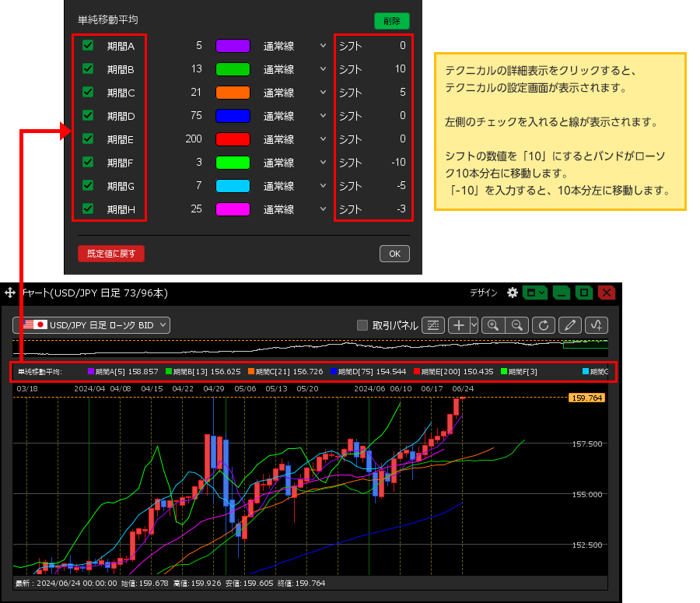Click cyan color swatch for 期間G
Image resolution: width=700 pixels, height=603 pixels.
pos(233,186)
